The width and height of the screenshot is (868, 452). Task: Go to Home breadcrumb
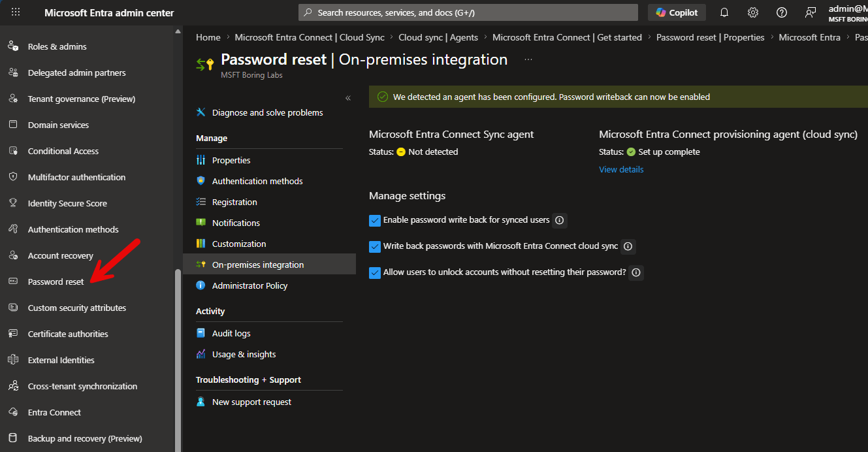pos(208,37)
